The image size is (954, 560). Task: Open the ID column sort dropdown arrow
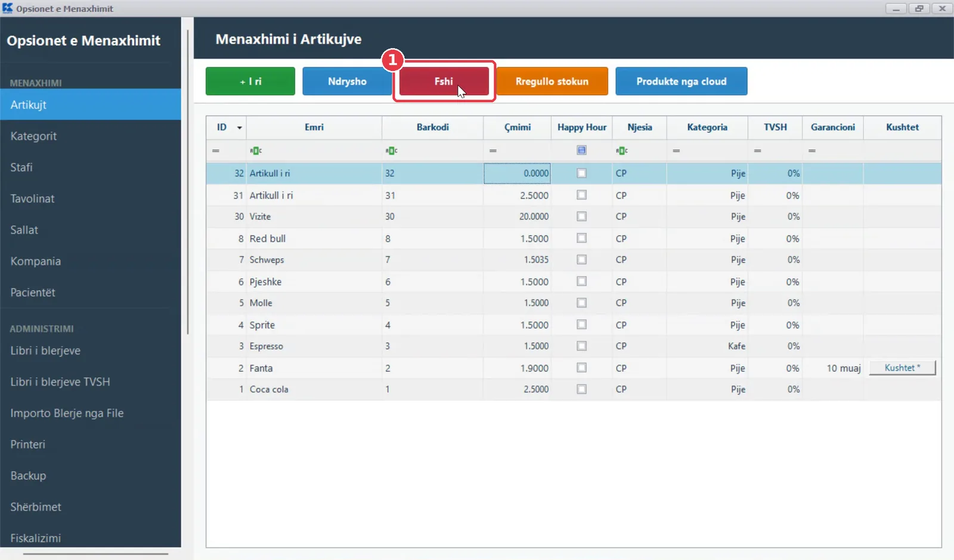point(239,127)
